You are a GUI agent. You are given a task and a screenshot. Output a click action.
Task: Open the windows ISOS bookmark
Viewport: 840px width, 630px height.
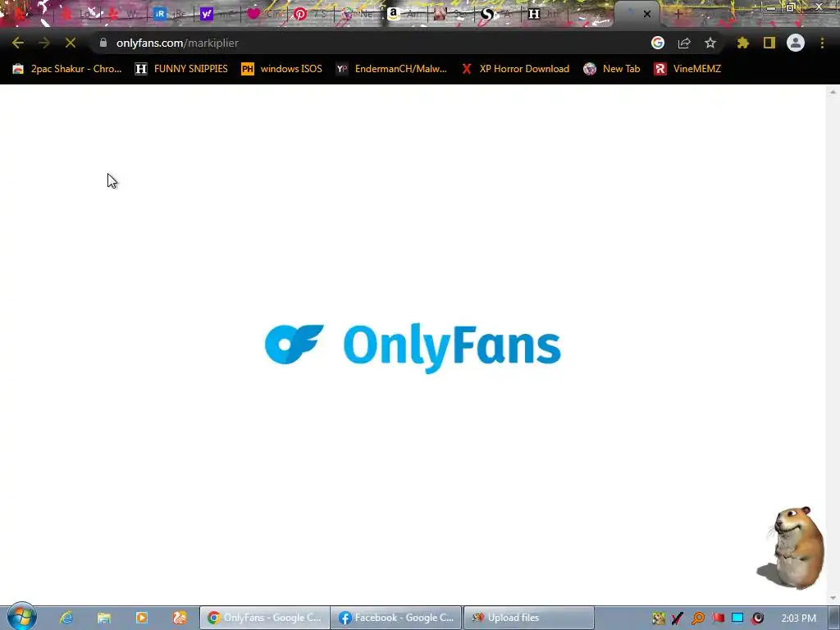[282, 69]
